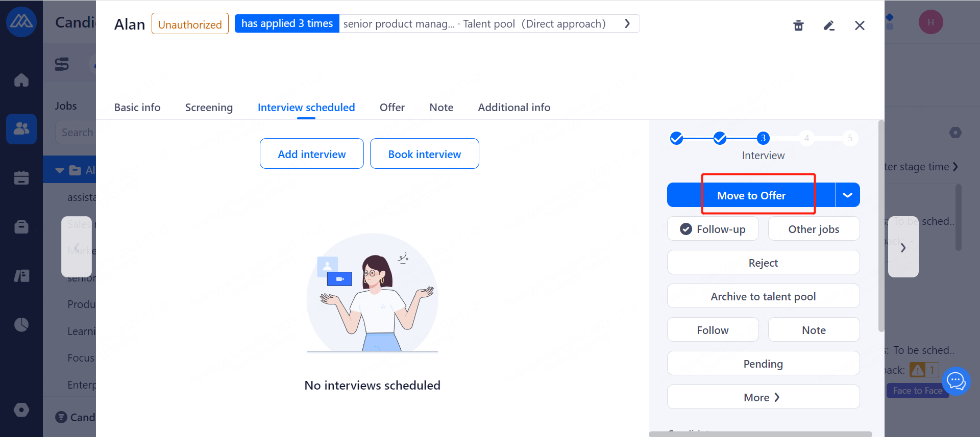Click the Follow button

tap(713, 330)
